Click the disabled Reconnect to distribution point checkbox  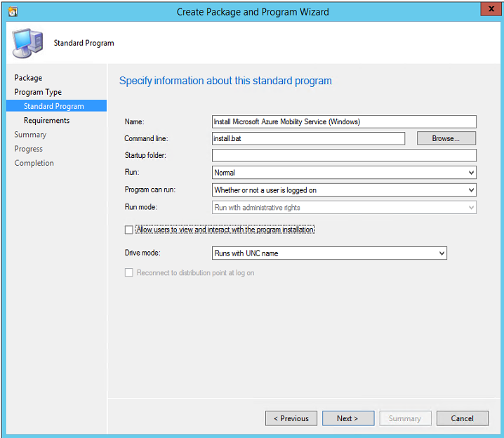pyautogui.click(x=129, y=272)
